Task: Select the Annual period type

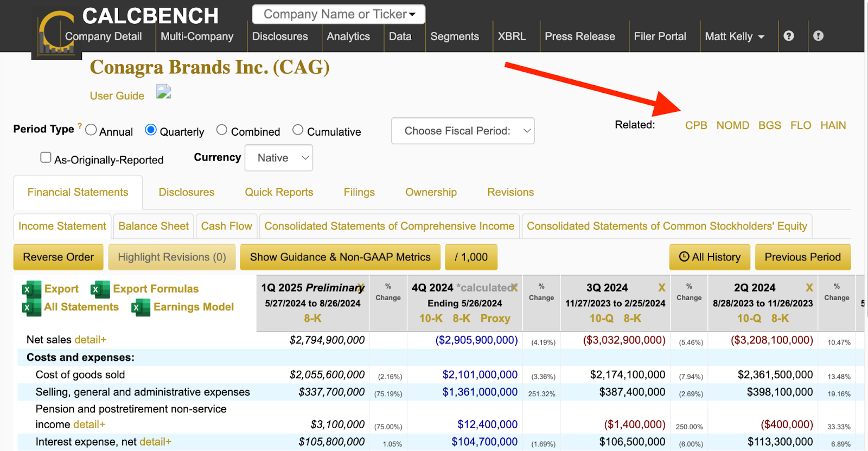Action: (x=91, y=130)
